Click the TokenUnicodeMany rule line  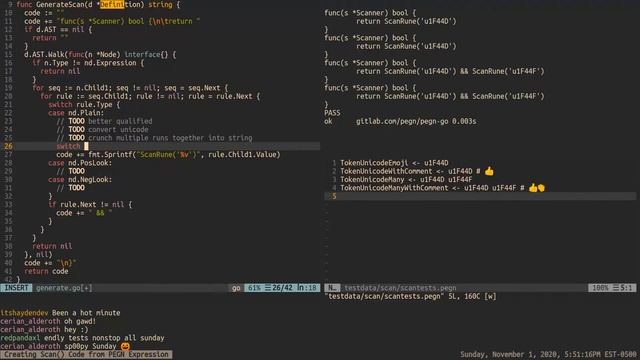[406, 180]
